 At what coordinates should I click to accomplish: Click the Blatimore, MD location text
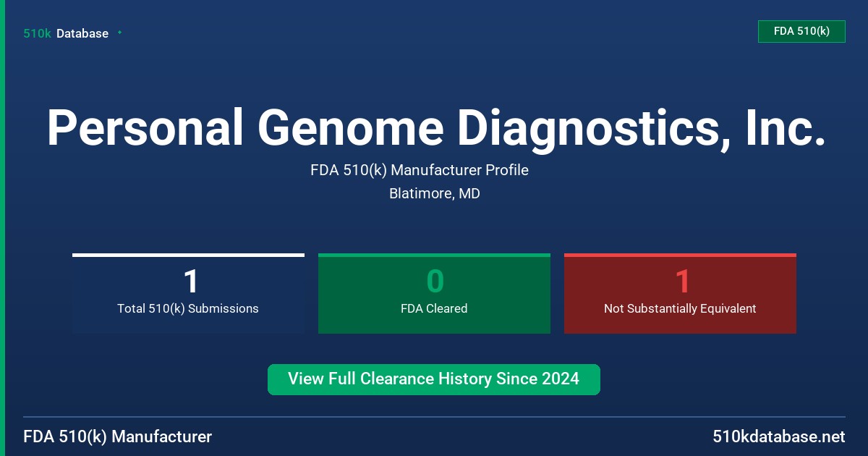pyautogui.click(x=435, y=194)
